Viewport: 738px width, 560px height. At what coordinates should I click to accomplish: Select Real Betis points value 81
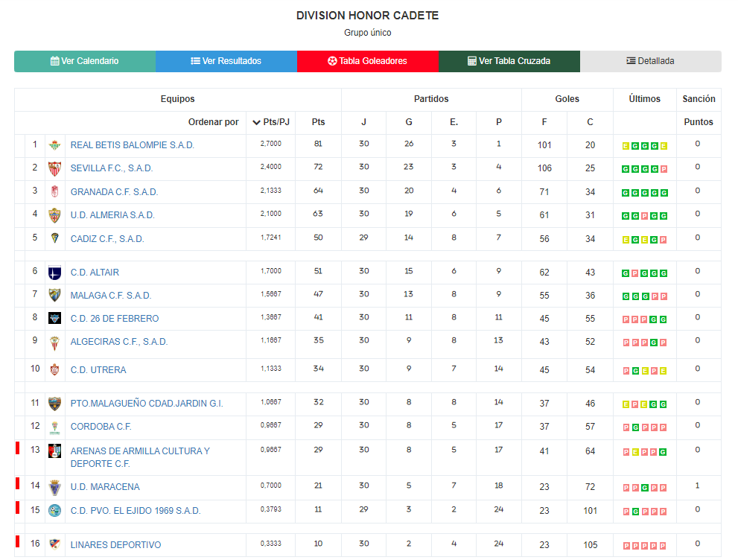(x=318, y=144)
